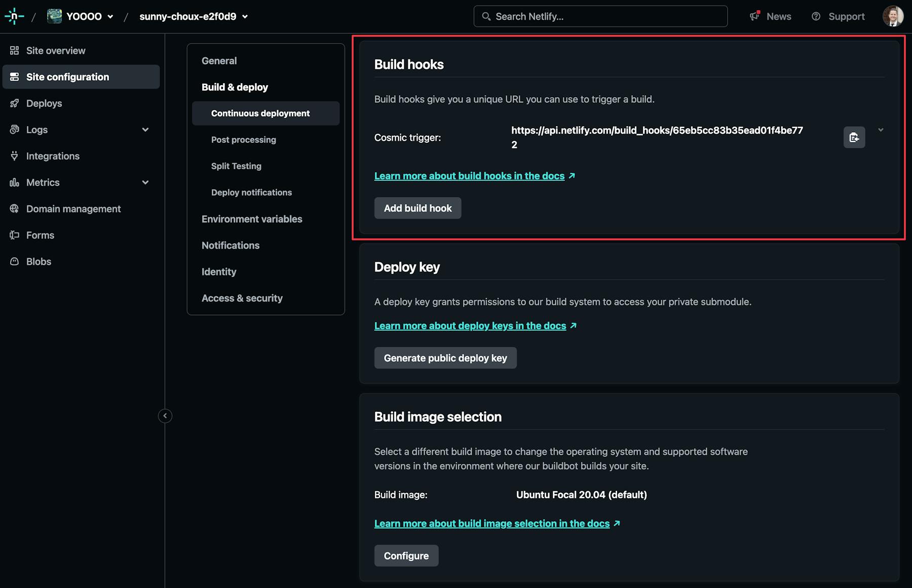This screenshot has height=588, width=912.
Task: Open Learn more about build image selection docs
Action: coord(492,523)
